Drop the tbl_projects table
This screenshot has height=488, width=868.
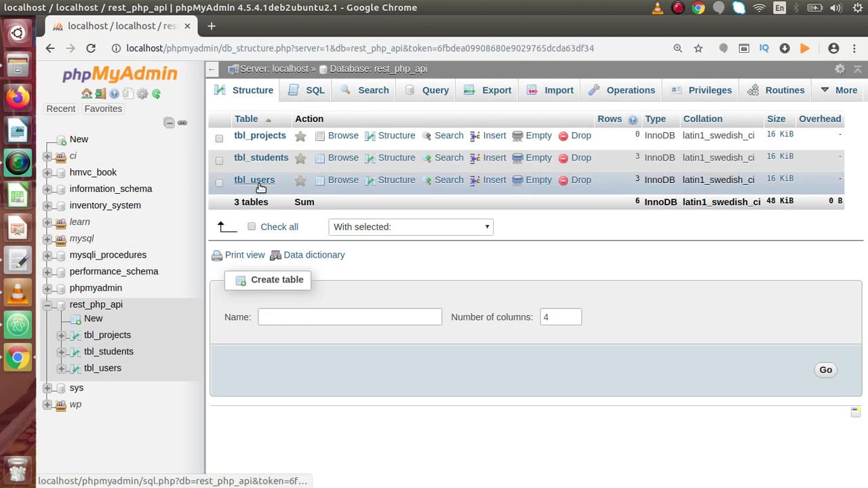574,136
